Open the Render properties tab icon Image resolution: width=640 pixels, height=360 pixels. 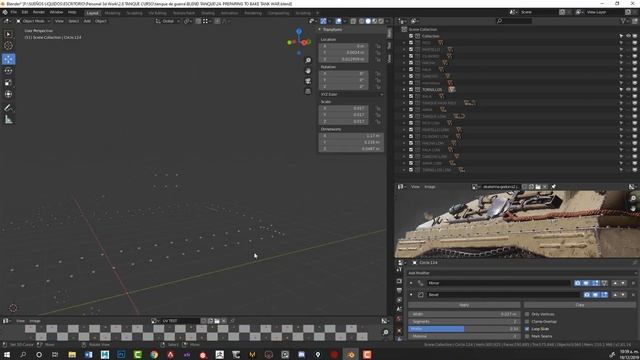(x=399, y=281)
